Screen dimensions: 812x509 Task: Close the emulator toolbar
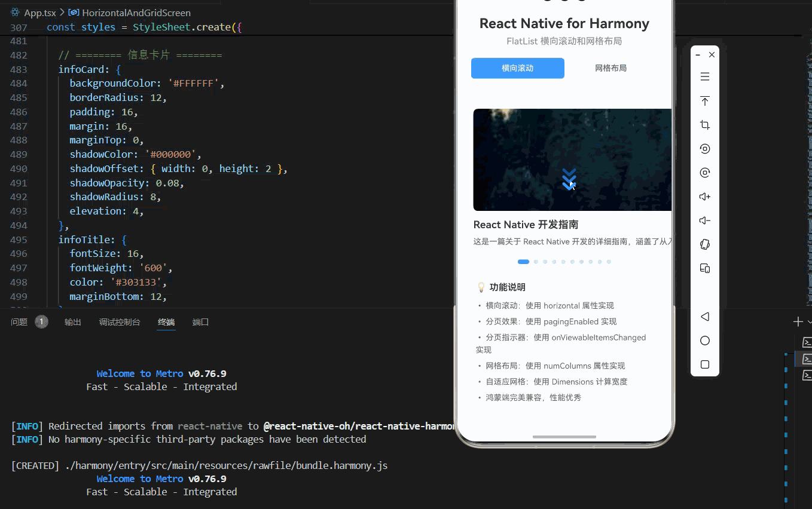click(712, 54)
